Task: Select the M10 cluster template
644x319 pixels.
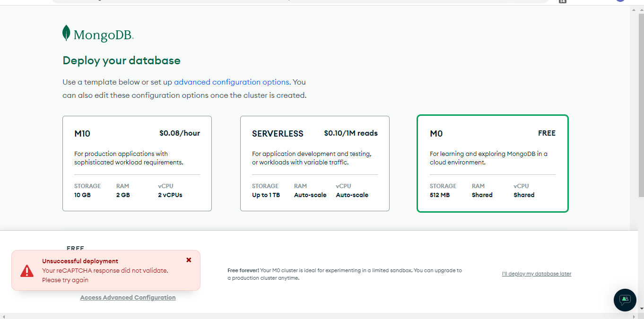Action: click(x=137, y=163)
